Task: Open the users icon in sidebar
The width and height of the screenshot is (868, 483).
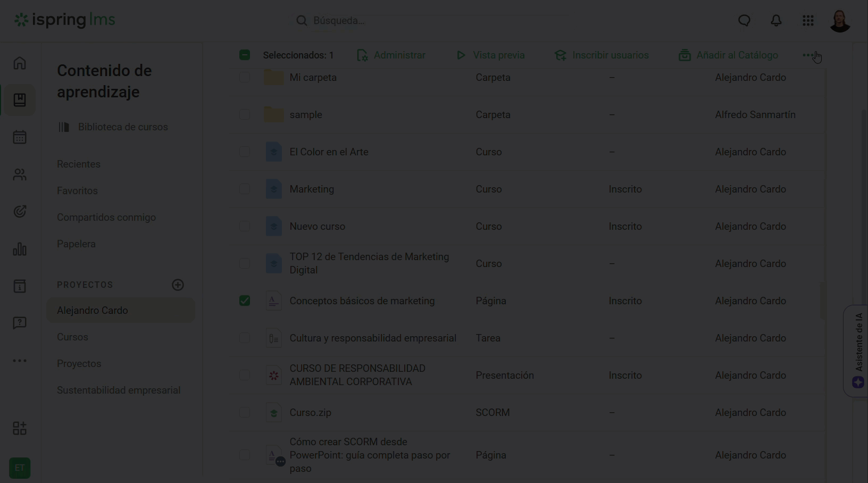Action: [x=20, y=174]
